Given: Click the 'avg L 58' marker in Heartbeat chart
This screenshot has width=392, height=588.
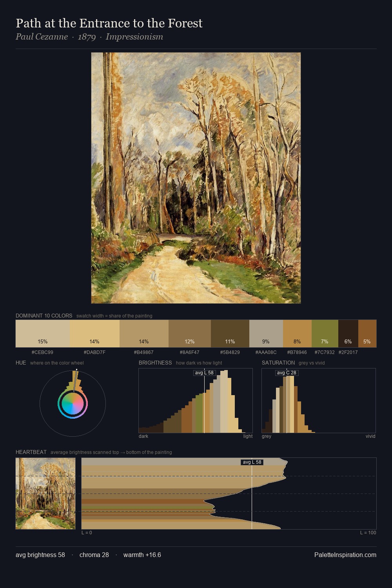Looking at the screenshot, I should click(x=252, y=462).
